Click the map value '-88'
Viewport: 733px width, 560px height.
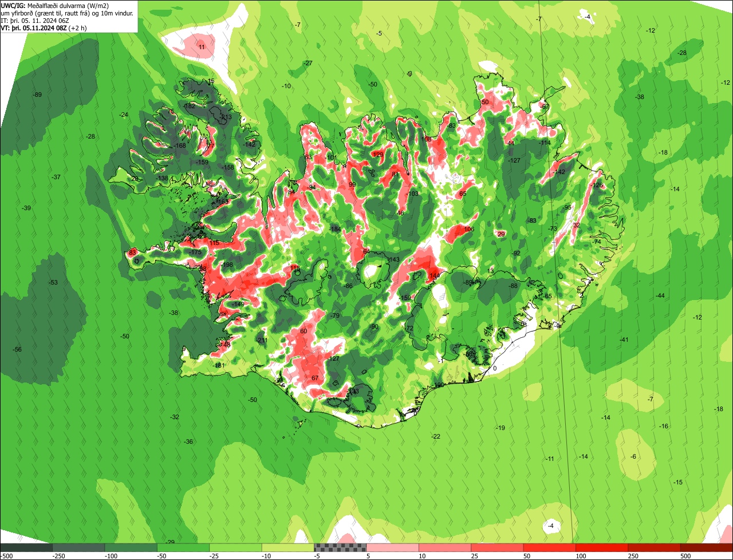513,286
